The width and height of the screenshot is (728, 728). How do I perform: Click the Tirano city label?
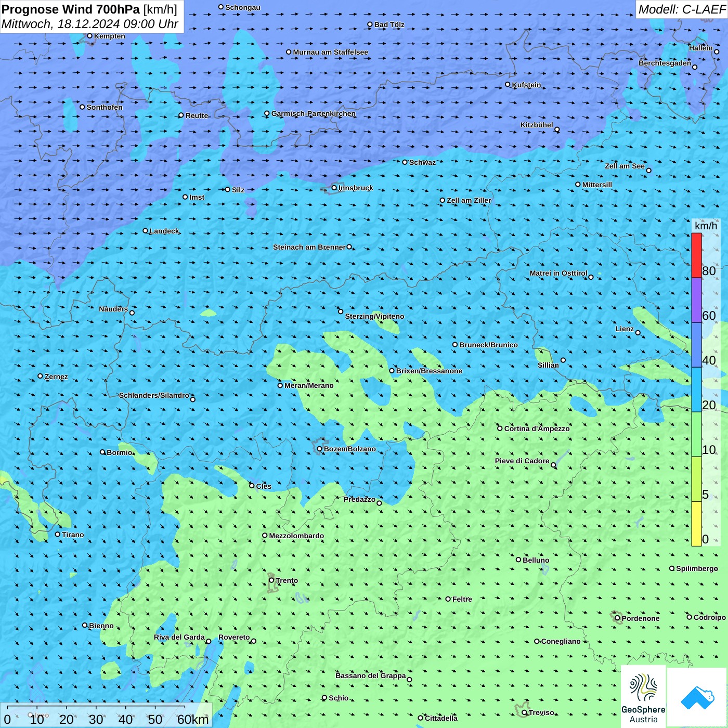coord(73,535)
